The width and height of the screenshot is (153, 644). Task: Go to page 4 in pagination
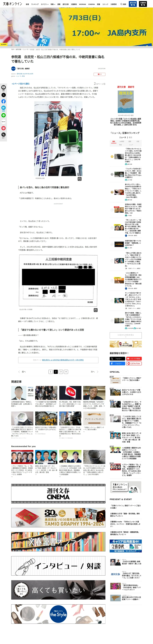tap(66, 372)
